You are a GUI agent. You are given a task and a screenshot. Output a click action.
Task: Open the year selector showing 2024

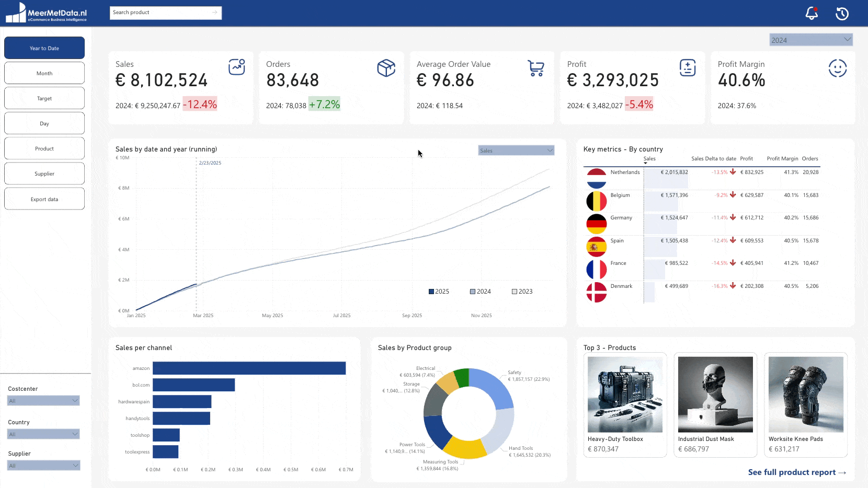tap(810, 39)
